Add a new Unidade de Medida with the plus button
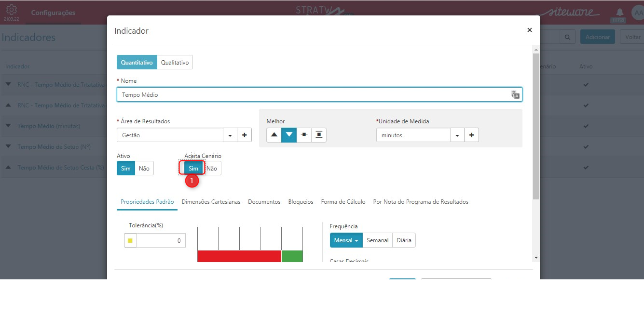Image resolution: width=644 pixels, height=315 pixels. [x=471, y=135]
